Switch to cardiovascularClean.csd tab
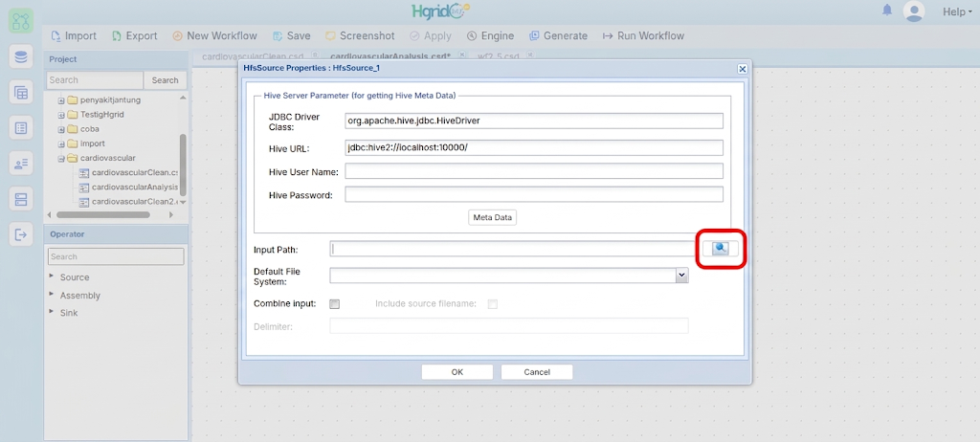The image size is (980, 442). tap(252, 55)
